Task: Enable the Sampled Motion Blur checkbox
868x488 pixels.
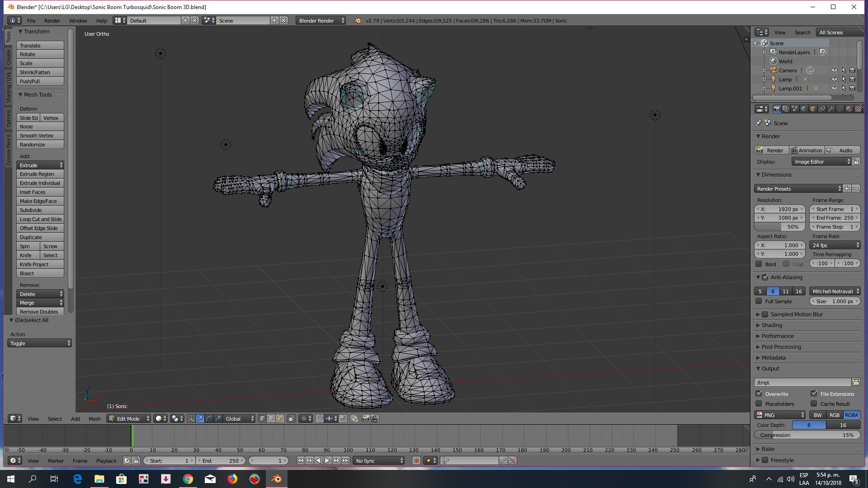Action: coord(765,314)
